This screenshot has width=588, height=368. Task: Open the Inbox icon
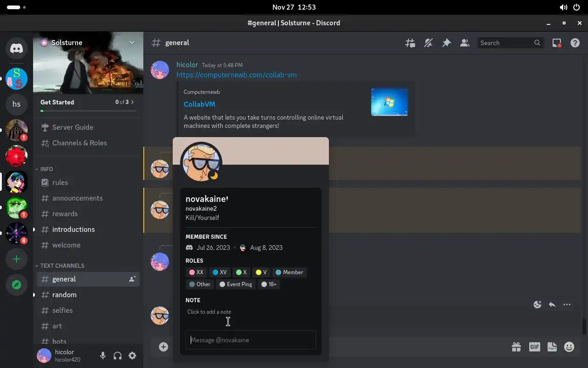[x=557, y=43]
